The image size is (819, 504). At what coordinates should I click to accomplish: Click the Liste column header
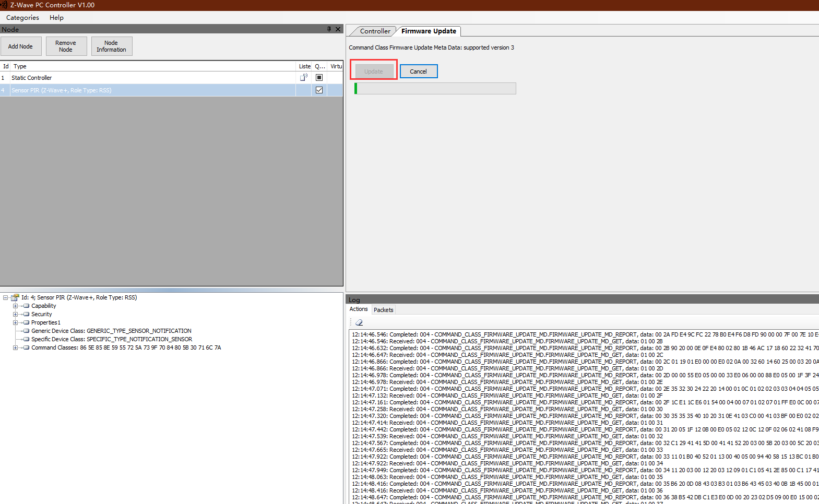point(305,66)
